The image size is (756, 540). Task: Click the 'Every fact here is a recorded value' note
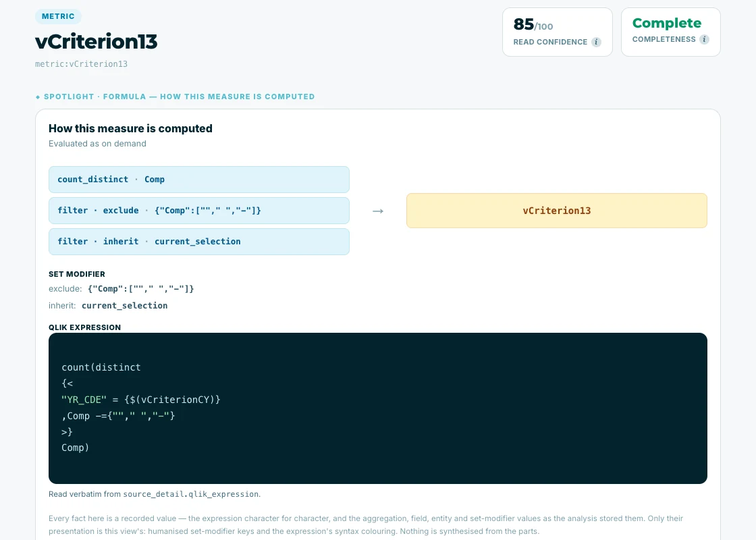[x=366, y=524]
